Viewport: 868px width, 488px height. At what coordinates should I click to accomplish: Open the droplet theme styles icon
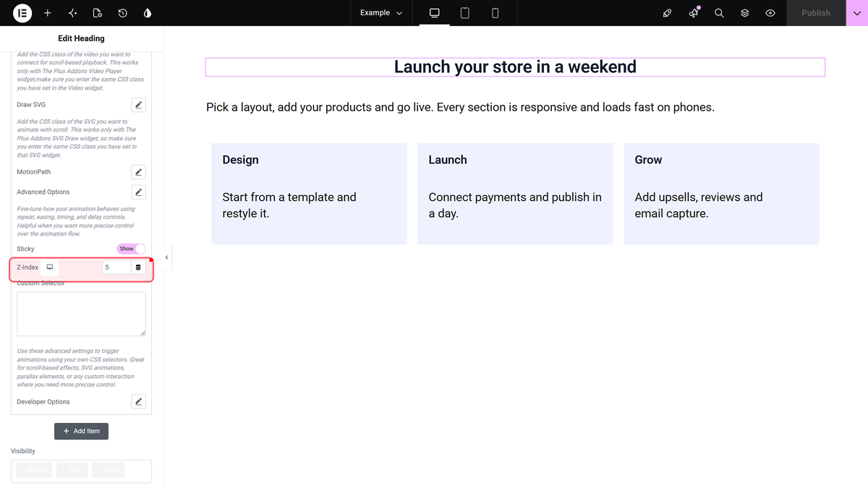(148, 13)
